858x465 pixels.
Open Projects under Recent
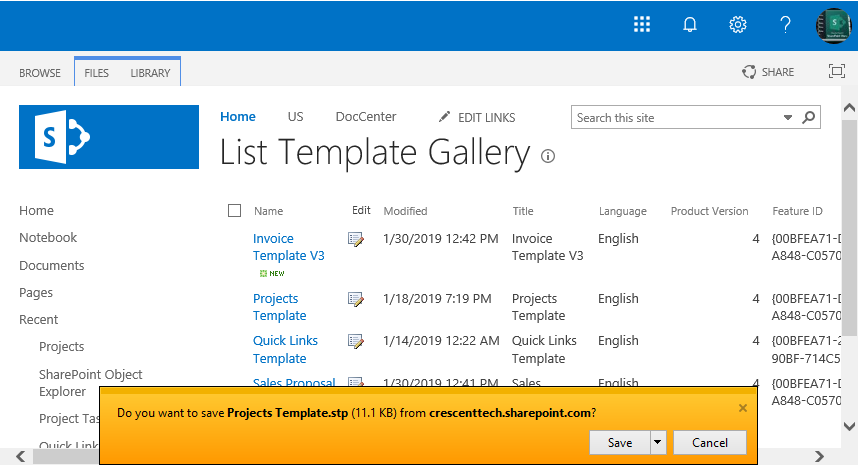pos(61,347)
